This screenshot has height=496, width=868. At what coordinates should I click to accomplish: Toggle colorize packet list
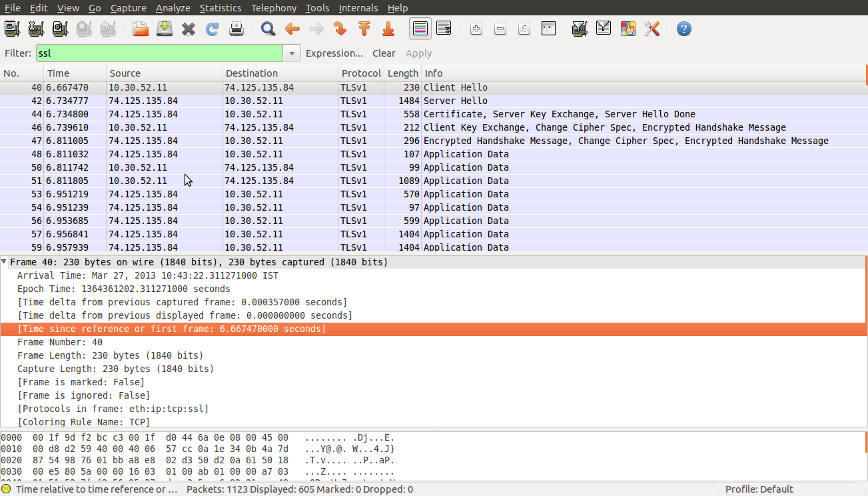point(420,29)
